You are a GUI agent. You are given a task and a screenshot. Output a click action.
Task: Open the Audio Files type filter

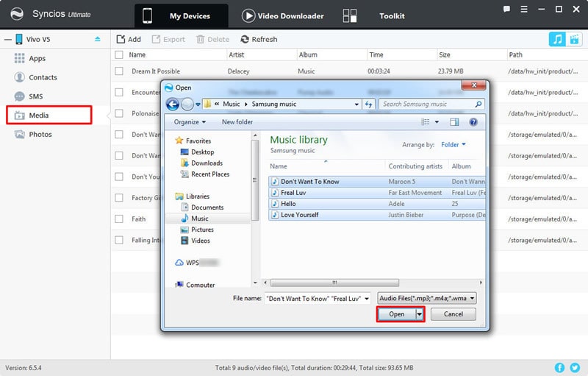427,298
